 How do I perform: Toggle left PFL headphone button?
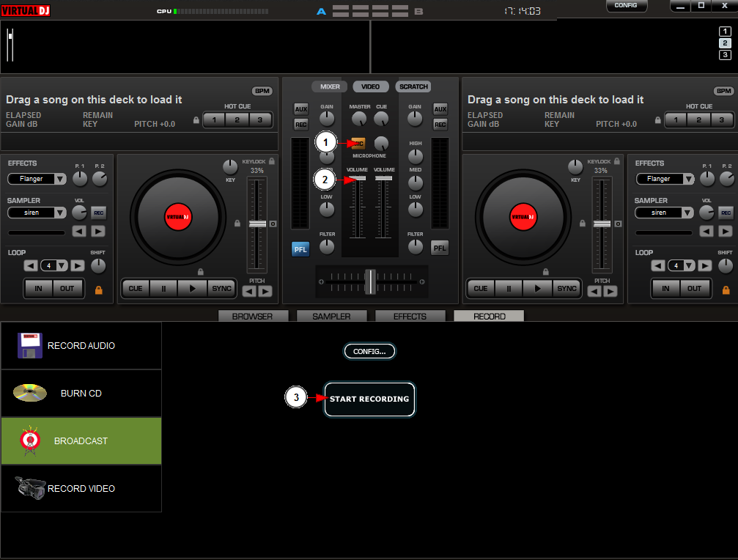300,249
